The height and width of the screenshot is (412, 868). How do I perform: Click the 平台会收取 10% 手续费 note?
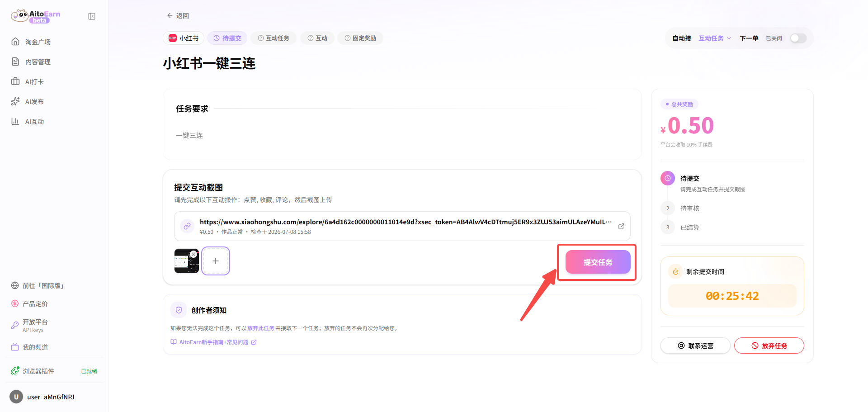tap(686, 145)
